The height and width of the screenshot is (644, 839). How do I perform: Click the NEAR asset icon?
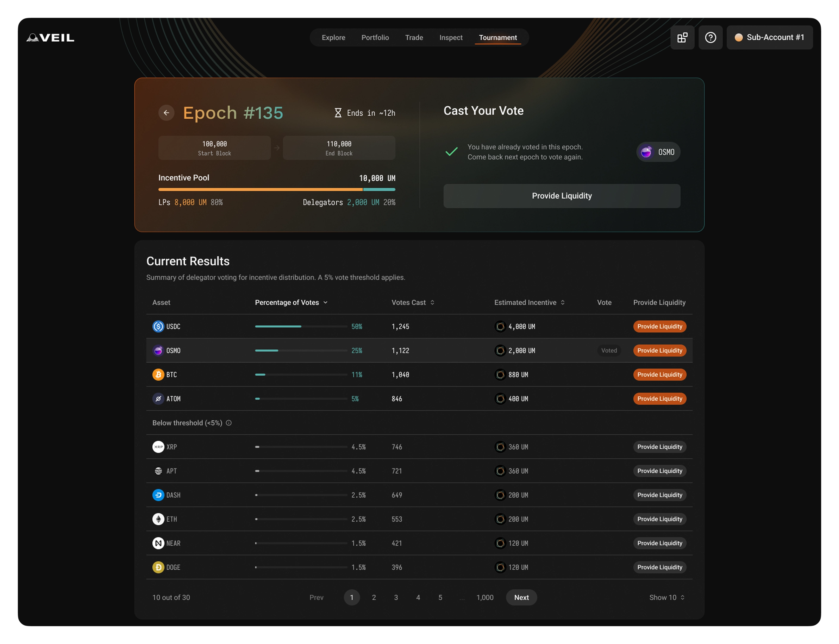[158, 543]
